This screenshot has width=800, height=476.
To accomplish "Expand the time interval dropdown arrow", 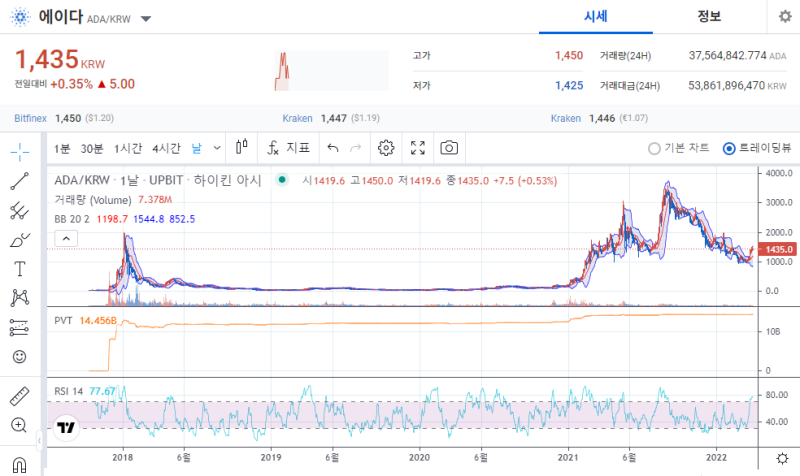I will pyautogui.click(x=217, y=148).
